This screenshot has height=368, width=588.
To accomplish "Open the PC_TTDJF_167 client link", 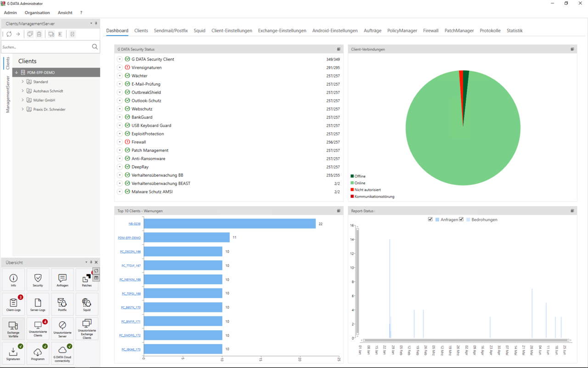I will pyautogui.click(x=131, y=265).
